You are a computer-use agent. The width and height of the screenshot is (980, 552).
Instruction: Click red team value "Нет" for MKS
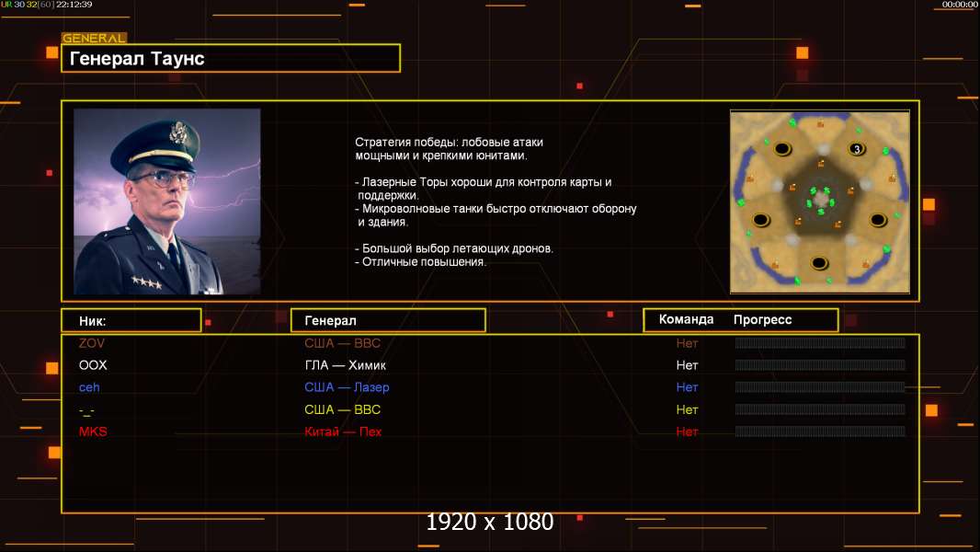pos(687,431)
